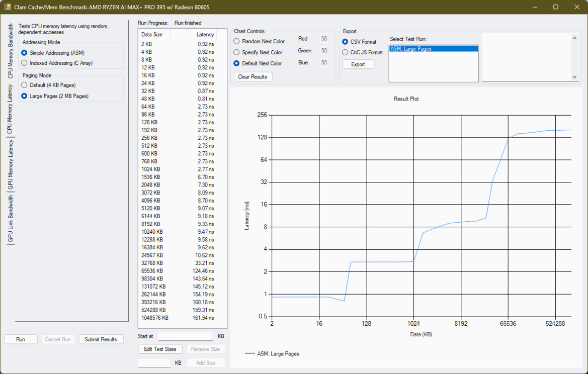Image resolution: width=588 pixels, height=374 pixels.
Task: Click the Submit Results button
Action: click(x=101, y=339)
